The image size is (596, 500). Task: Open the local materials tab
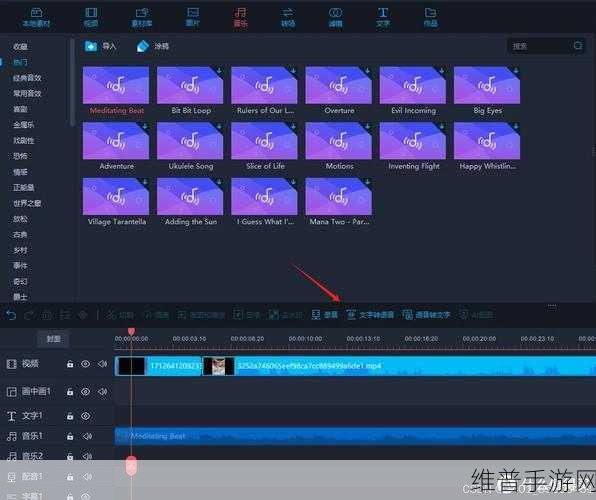pyautogui.click(x=36, y=17)
